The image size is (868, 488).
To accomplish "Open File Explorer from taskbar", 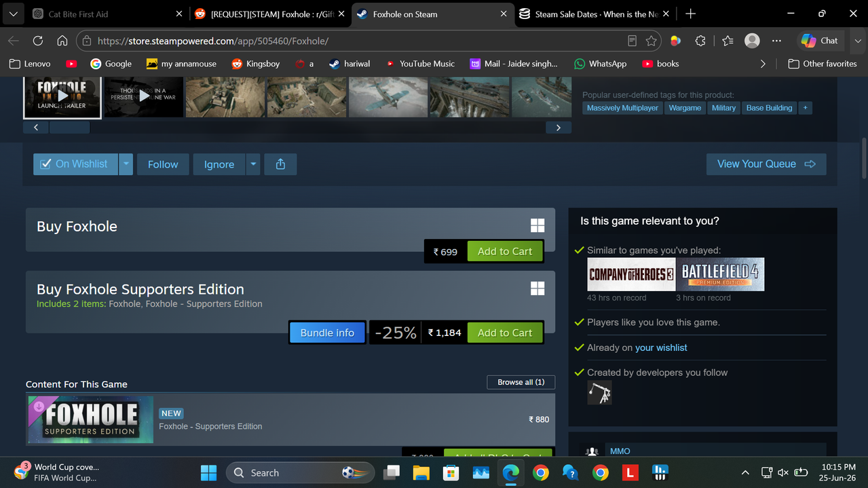I will point(421,472).
